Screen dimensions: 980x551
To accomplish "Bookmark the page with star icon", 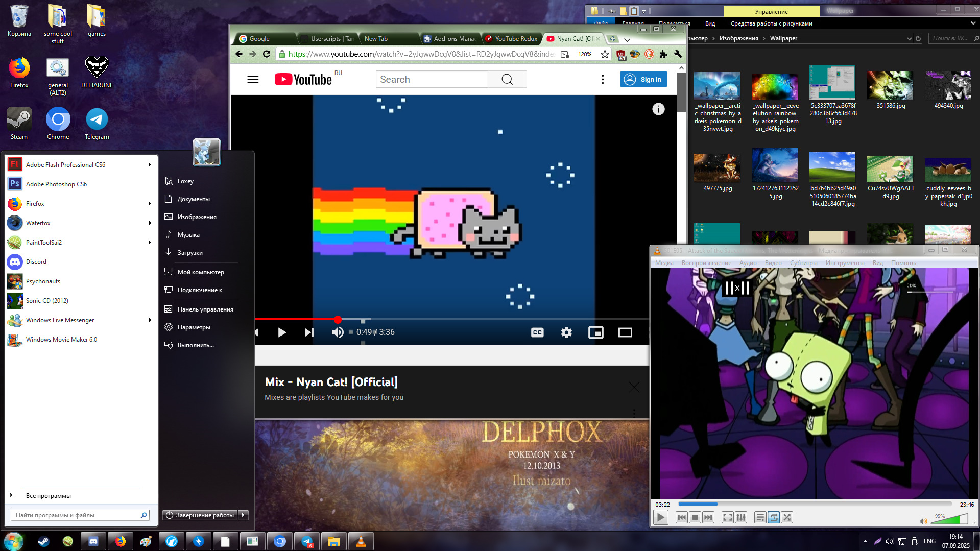I will [605, 54].
